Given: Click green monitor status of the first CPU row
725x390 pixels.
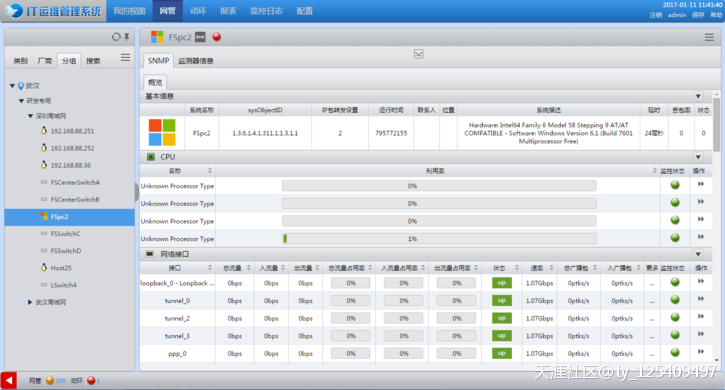Looking at the screenshot, I should point(675,185).
